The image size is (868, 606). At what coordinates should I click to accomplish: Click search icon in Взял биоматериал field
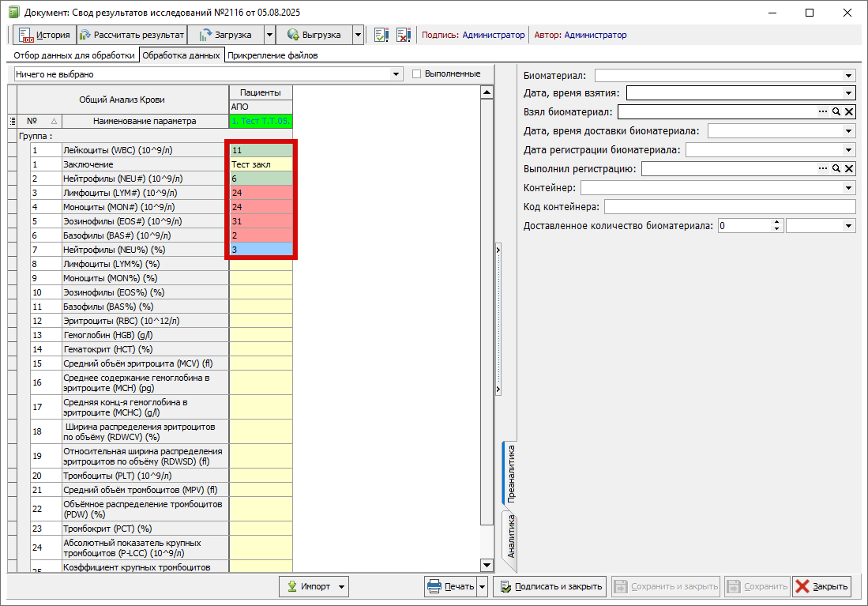coord(836,112)
